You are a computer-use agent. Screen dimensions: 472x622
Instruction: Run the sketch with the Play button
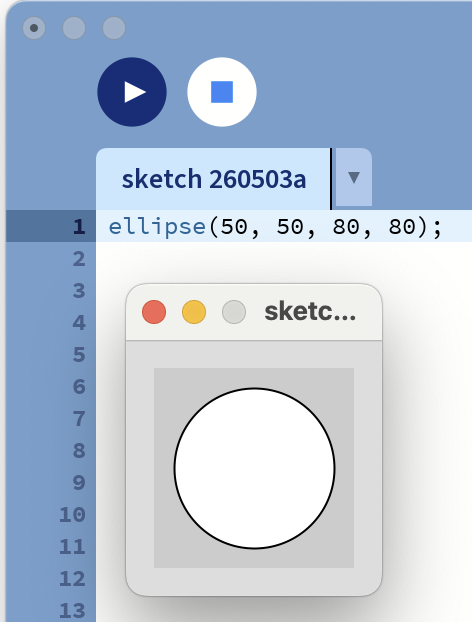pyautogui.click(x=132, y=92)
